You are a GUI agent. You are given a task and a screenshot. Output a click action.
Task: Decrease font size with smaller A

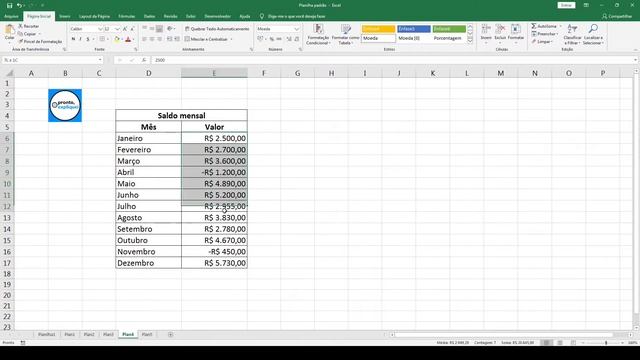click(132, 29)
